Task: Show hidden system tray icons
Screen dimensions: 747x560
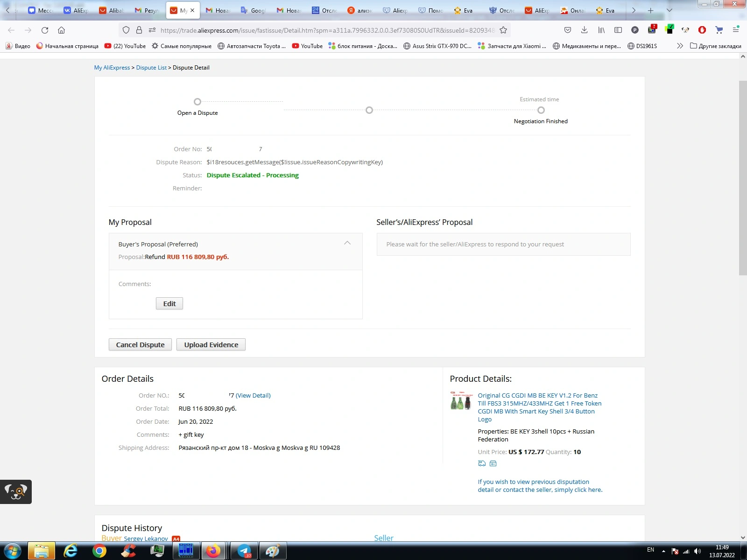Action: pos(663,551)
